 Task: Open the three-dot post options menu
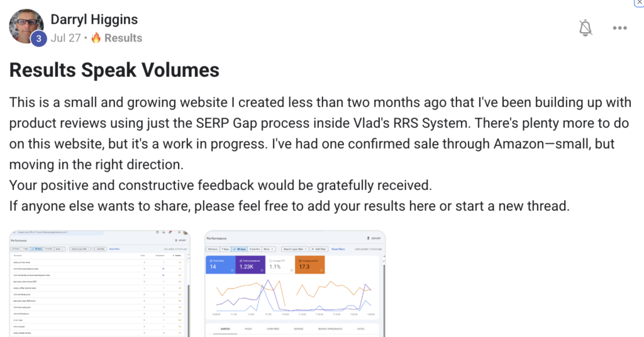point(620,28)
